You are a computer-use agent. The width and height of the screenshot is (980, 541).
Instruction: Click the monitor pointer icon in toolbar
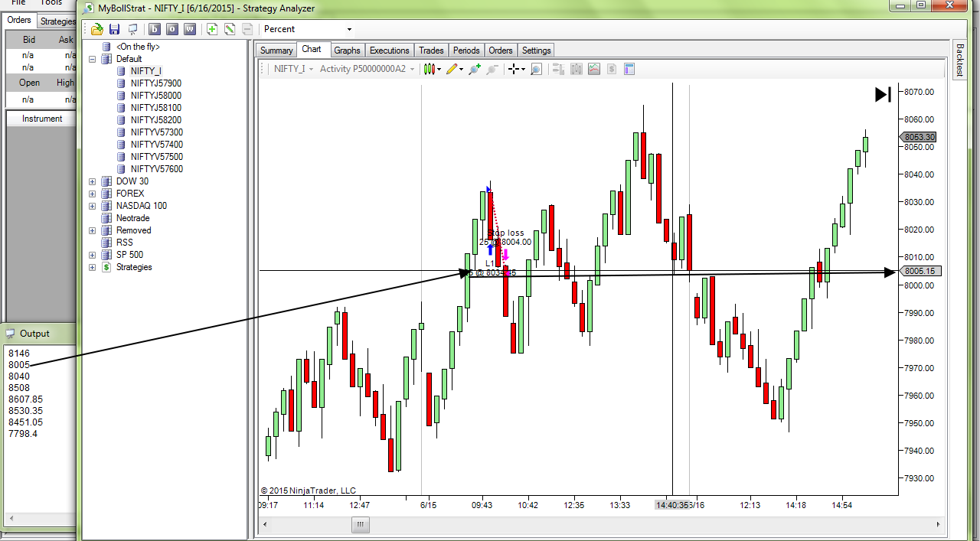[133, 29]
